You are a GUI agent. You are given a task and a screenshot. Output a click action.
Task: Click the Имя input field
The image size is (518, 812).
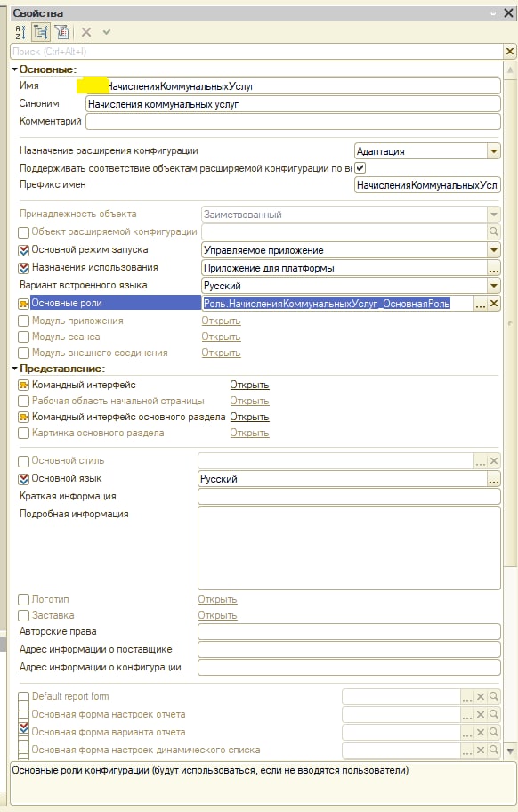pyautogui.click(x=293, y=86)
